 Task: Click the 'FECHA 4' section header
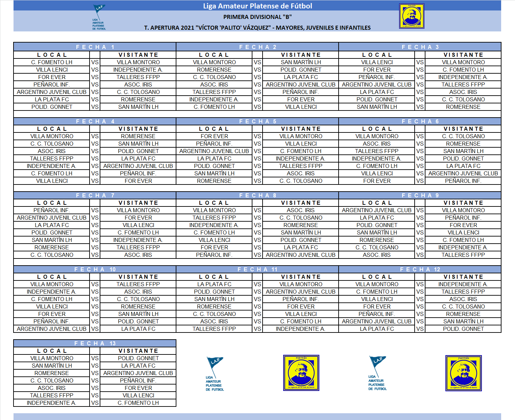[95, 121]
